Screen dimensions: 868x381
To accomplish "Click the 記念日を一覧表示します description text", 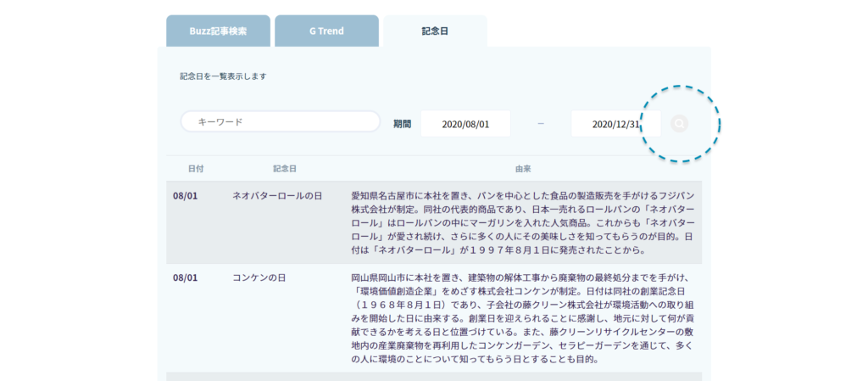I will pyautogui.click(x=224, y=76).
